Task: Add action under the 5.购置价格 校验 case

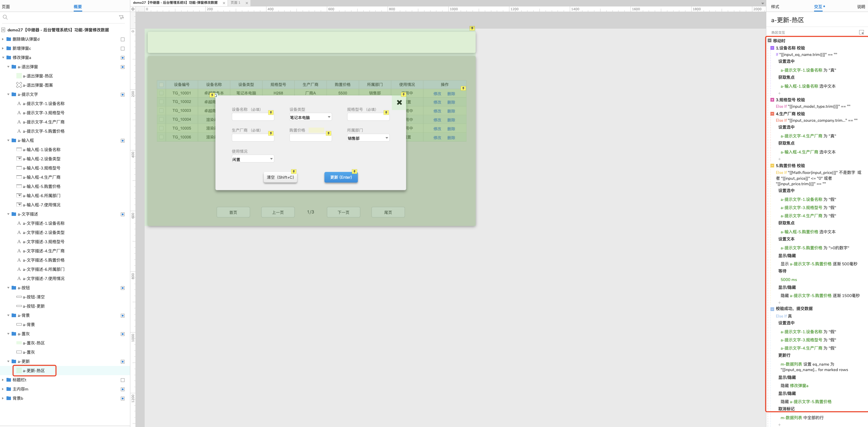Action: click(x=779, y=303)
